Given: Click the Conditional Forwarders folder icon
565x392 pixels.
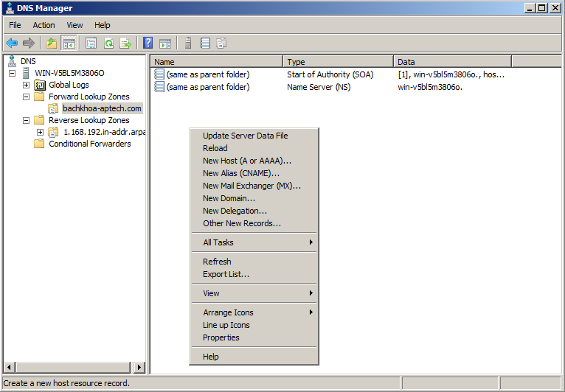Looking at the screenshot, I should coord(39,144).
